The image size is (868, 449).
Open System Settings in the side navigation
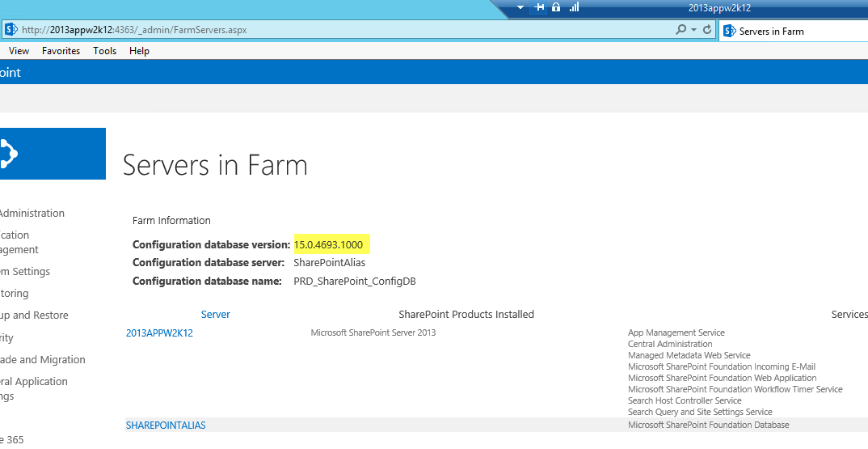[25, 271]
